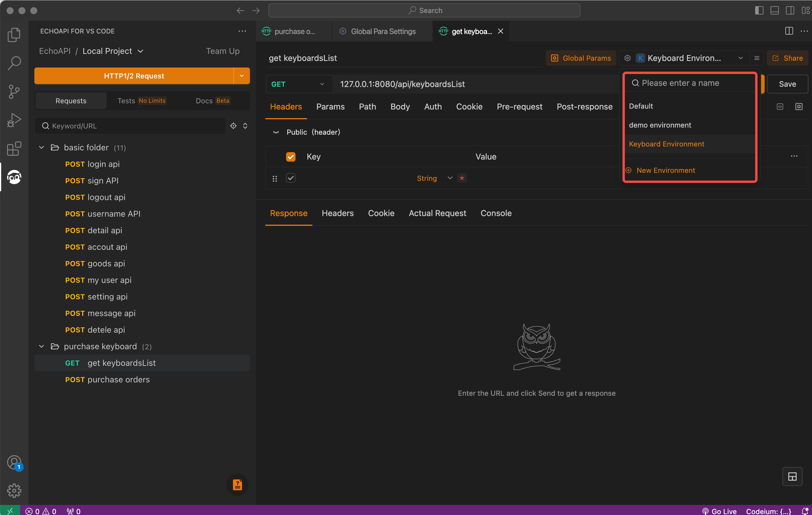Split the editor to the right
The width and height of the screenshot is (812, 515).
(x=789, y=31)
